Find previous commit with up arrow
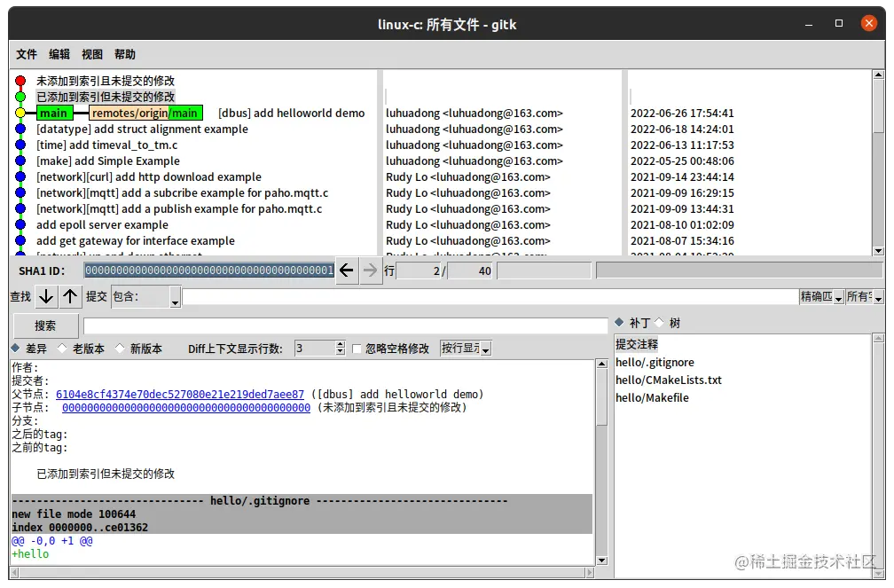This screenshot has height=588, width=894. pyautogui.click(x=70, y=296)
